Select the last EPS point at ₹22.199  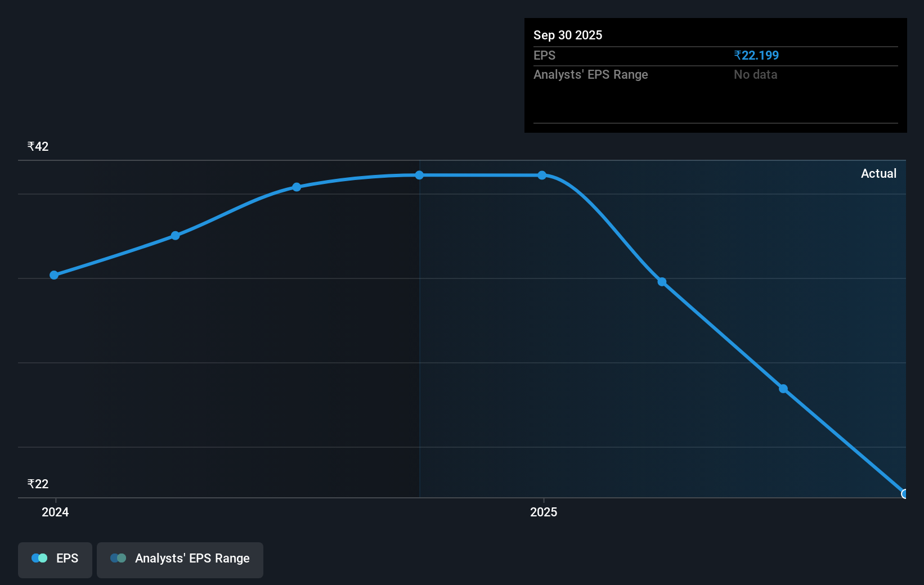[904, 494]
